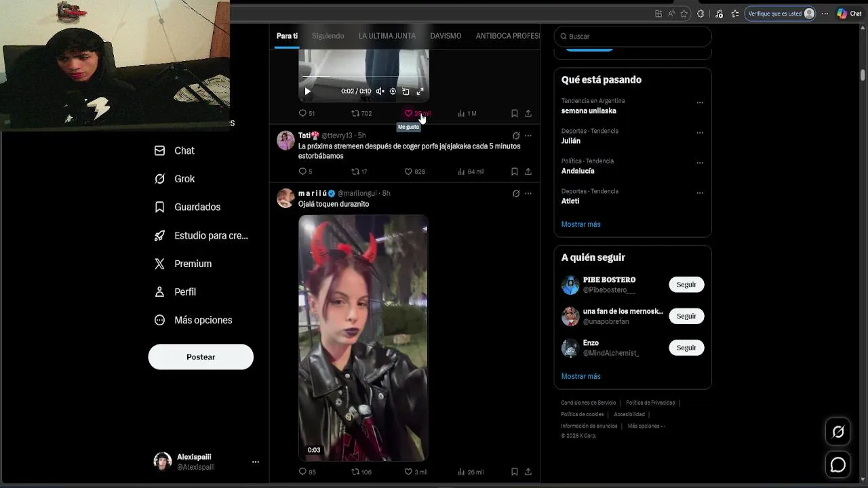Image resolution: width=868 pixels, height=488 pixels.
Task: Open options for Atleti trend
Action: point(700,193)
